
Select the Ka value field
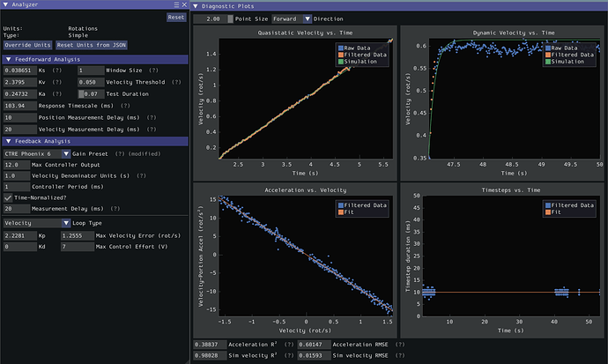point(19,93)
